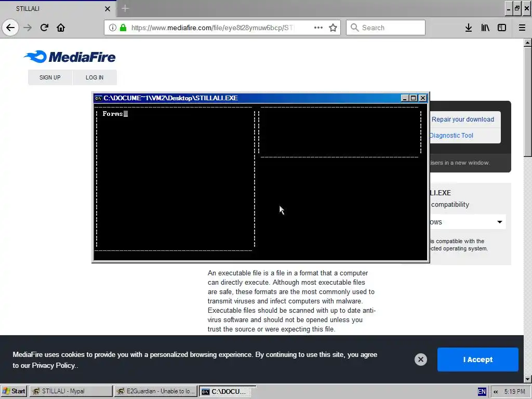Click the browser forward arrow
Viewport: 532px width, 399px height.
(x=28, y=28)
